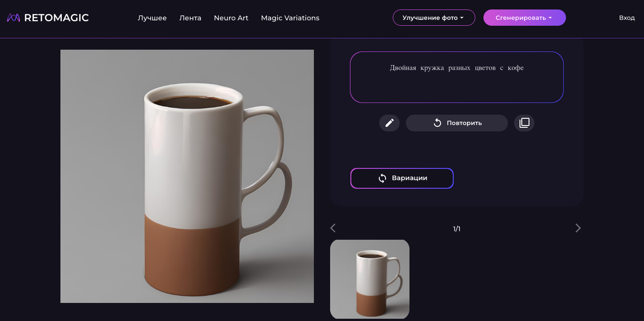Select the coffee mug thumbnail
The height and width of the screenshot is (321, 644).
370,279
